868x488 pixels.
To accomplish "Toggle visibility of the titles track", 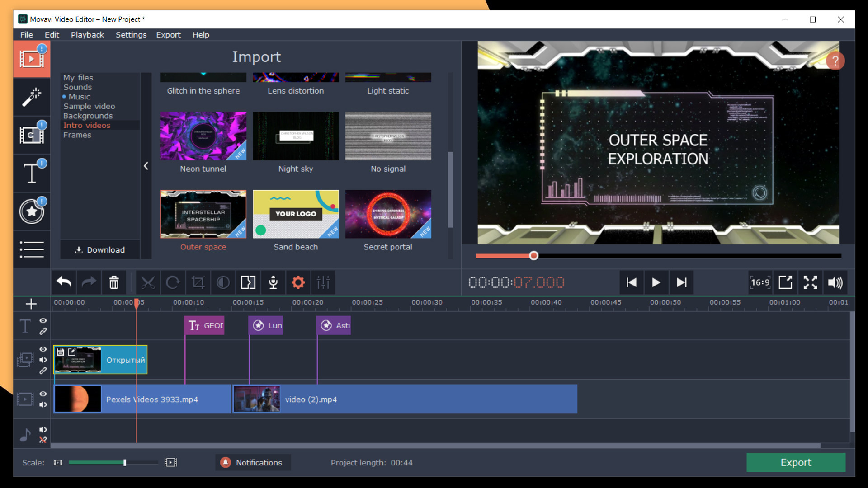I will point(43,320).
